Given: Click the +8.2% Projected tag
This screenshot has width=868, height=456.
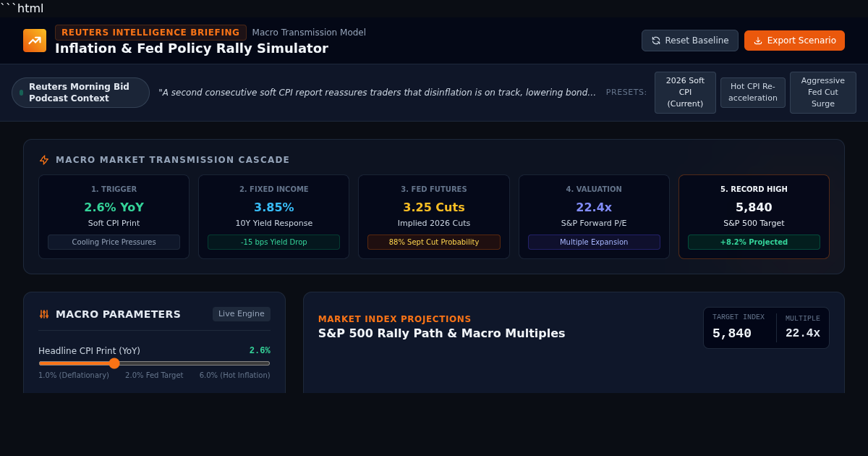Looking at the screenshot, I should pyautogui.click(x=754, y=242).
